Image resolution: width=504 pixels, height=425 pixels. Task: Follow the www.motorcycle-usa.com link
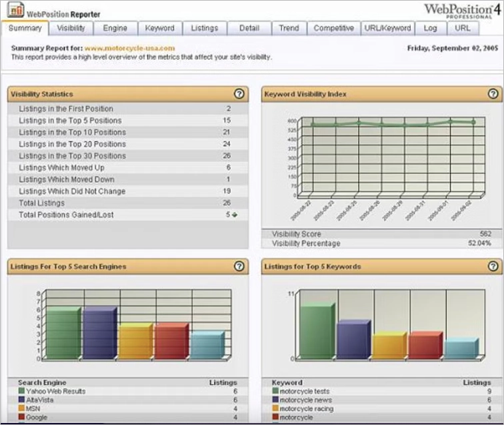tap(129, 48)
